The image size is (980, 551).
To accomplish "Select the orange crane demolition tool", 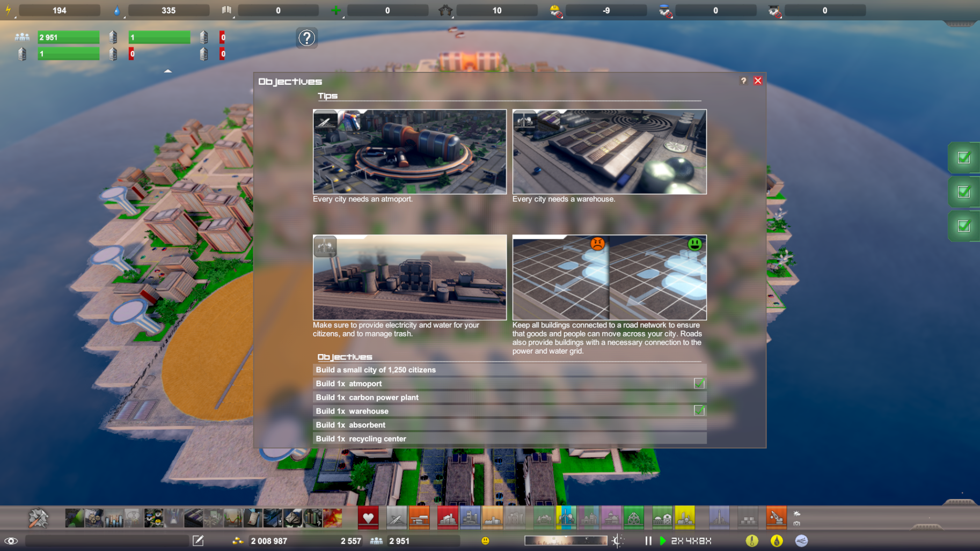I will pyautogui.click(x=776, y=518).
